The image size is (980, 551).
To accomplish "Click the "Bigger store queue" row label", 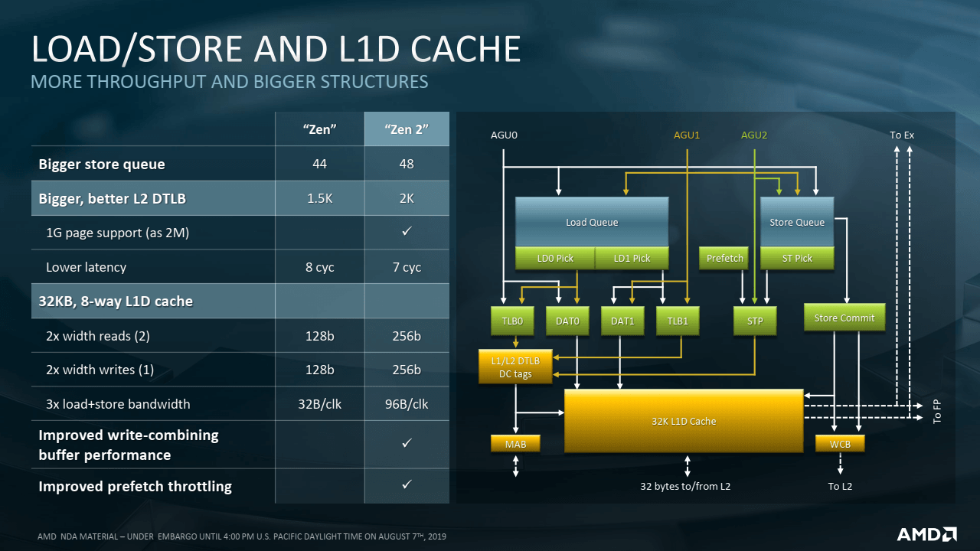I will coord(102,164).
